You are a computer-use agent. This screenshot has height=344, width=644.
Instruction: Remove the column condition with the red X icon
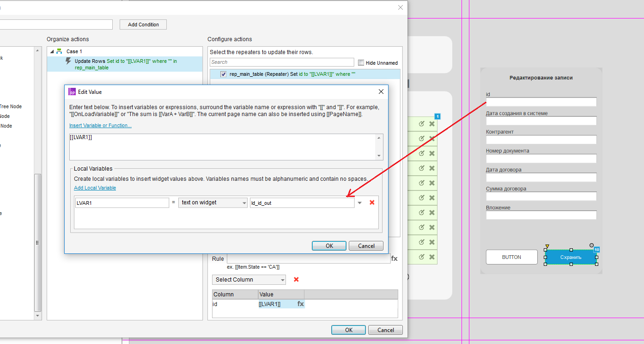click(296, 280)
